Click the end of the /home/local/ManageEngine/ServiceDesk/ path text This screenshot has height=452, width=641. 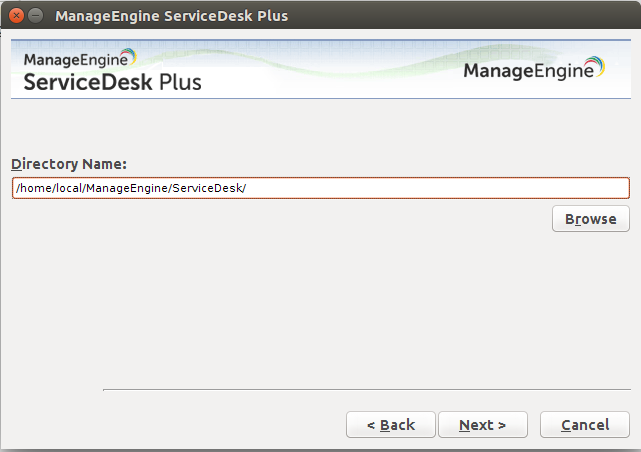[246, 188]
